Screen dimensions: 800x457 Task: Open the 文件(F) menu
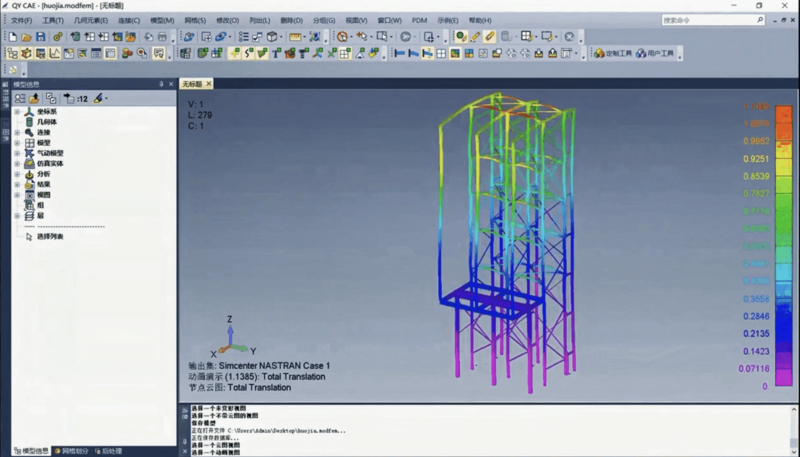pyautogui.click(x=21, y=20)
